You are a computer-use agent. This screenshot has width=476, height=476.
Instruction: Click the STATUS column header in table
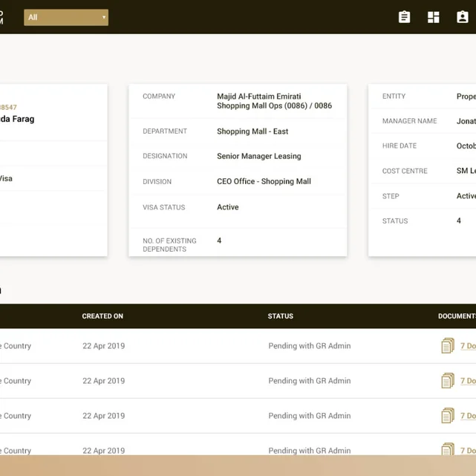tap(281, 316)
